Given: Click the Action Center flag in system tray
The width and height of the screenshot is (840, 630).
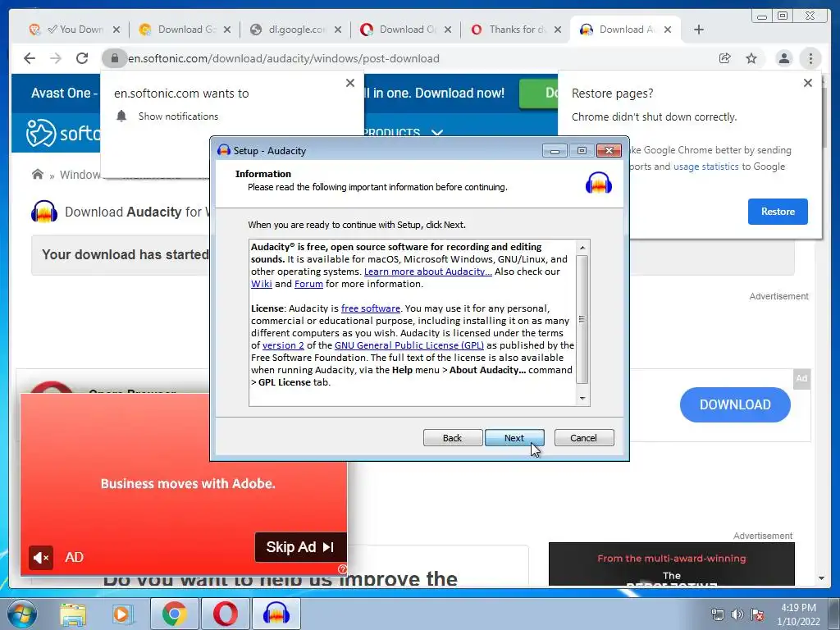Looking at the screenshot, I should tap(757, 614).
